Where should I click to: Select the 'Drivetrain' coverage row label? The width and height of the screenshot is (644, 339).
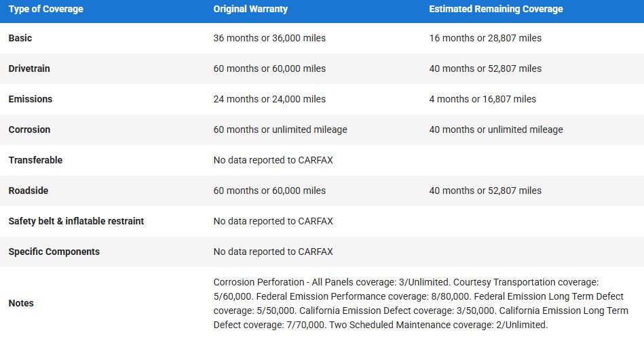coord(29,68)
